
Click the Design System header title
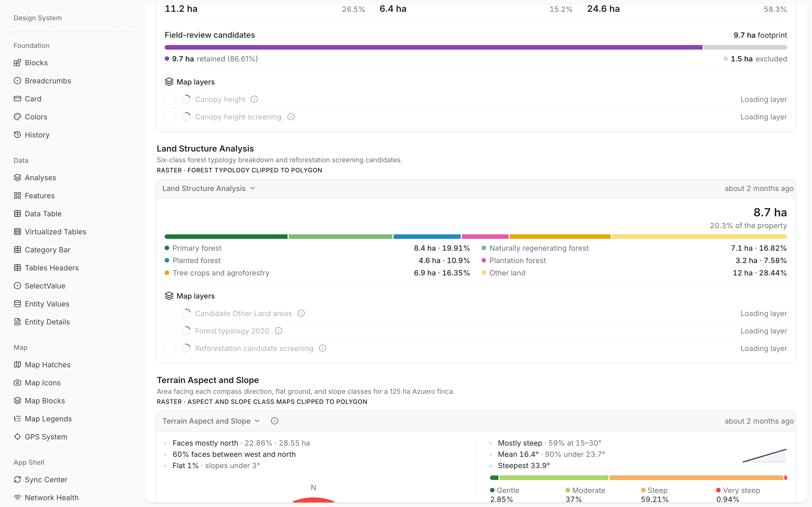point(37,18)
